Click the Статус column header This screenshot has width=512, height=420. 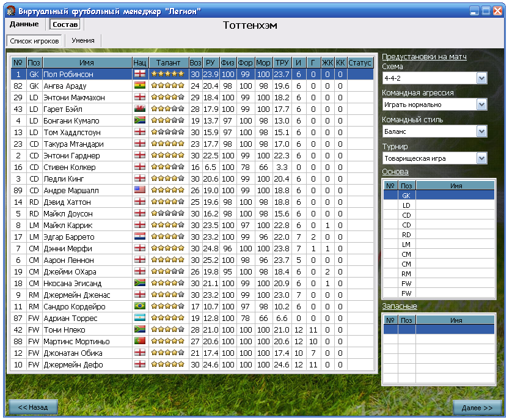(360, 62)
